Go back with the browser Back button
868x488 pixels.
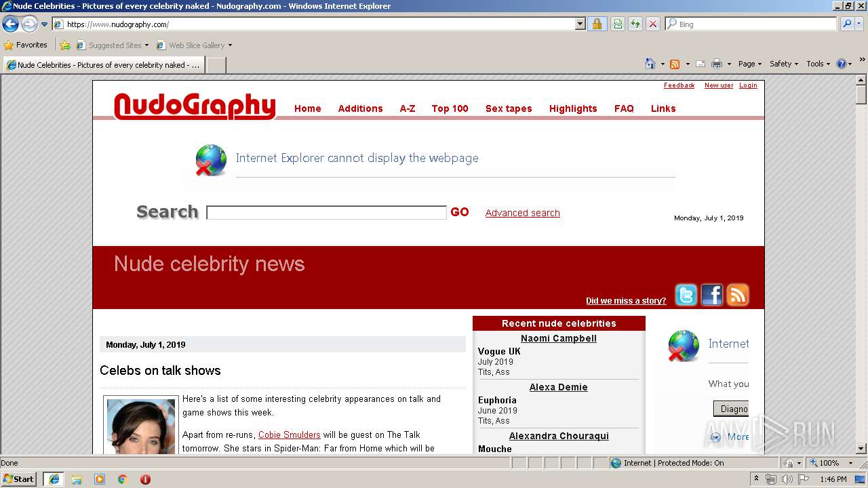coord(10,24)
